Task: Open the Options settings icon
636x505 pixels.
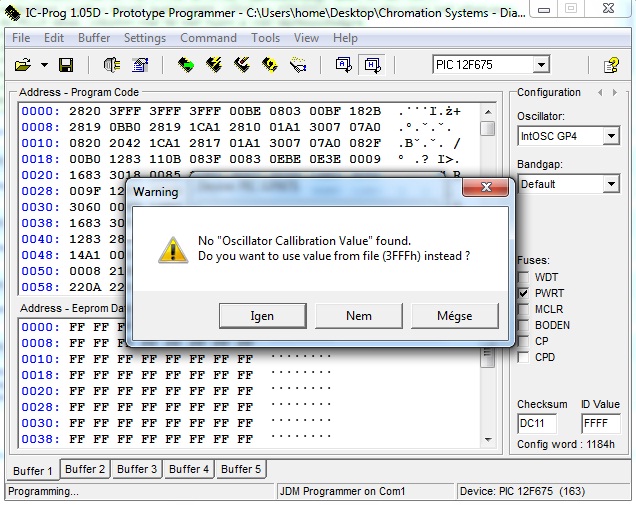Action: (x=140, y=65)
